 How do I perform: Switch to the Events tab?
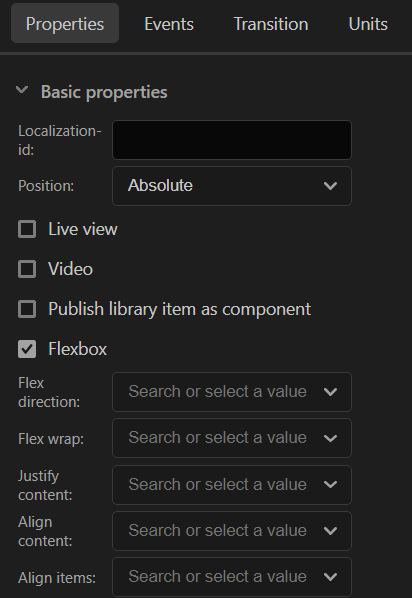pos(169,24)
